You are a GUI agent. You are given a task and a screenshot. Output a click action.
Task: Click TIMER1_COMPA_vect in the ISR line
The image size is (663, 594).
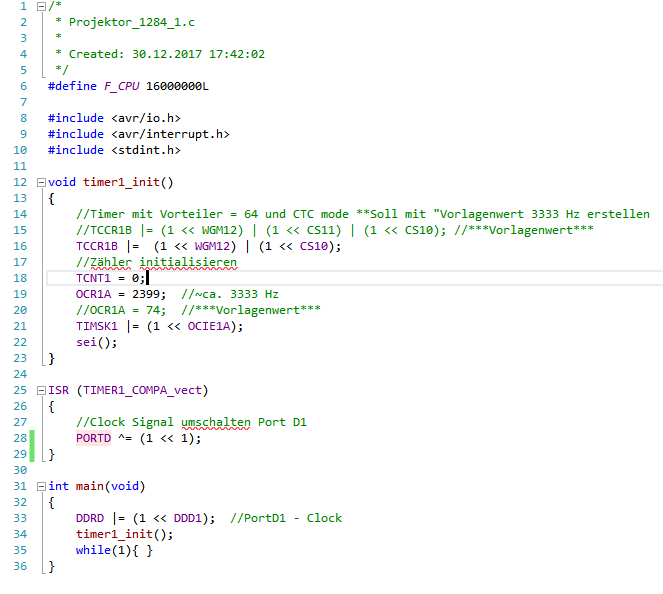click(x=142, y=391)
